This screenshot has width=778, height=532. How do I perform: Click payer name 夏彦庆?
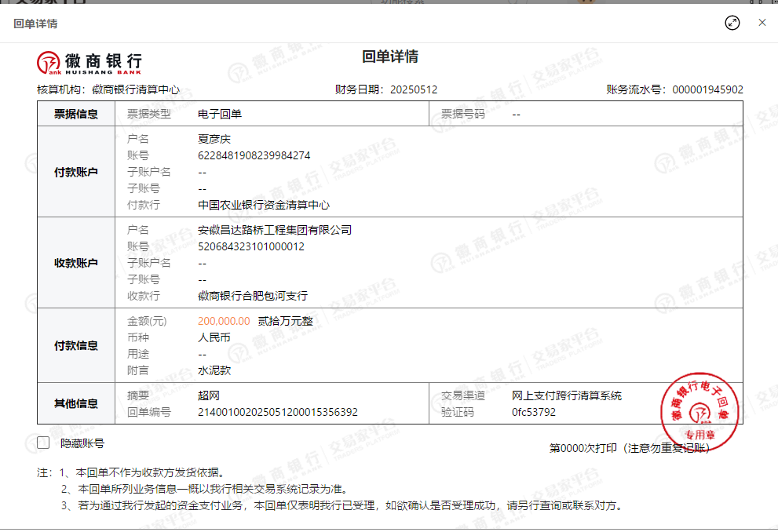point(214,139)
